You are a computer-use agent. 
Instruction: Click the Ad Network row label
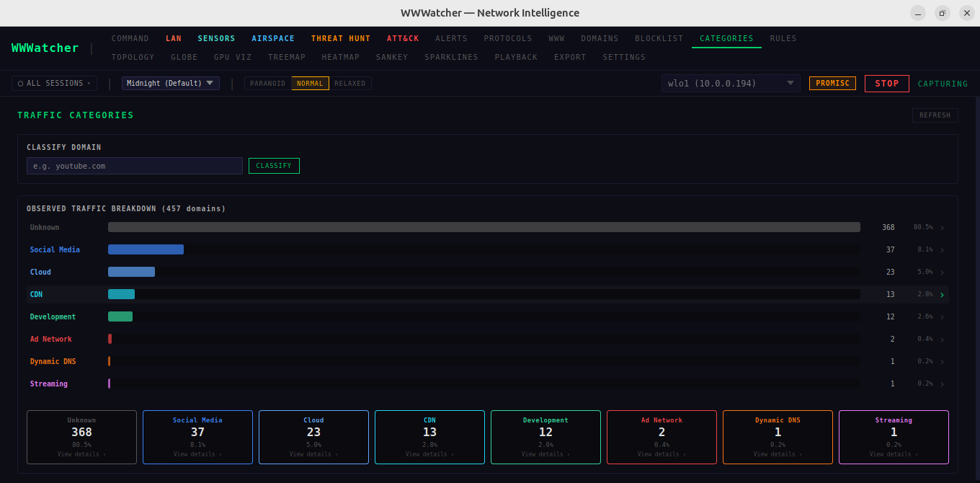point(51,339)
